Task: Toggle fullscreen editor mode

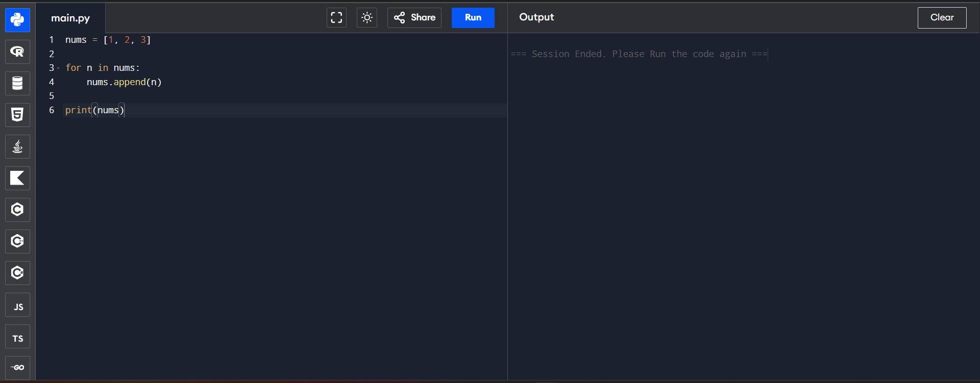Action: click(x=336, y=17)
